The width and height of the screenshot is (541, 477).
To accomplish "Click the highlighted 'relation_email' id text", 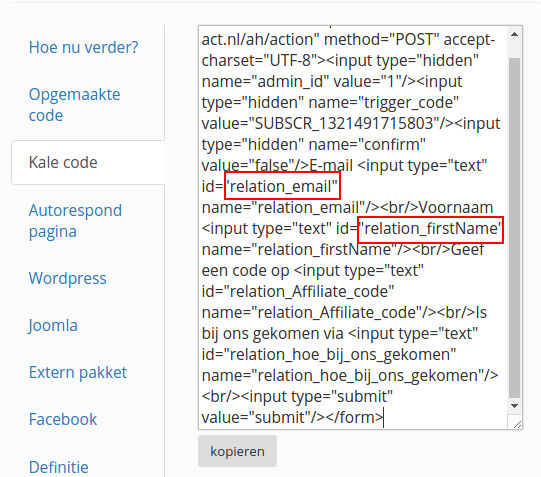I will [282, 186].
